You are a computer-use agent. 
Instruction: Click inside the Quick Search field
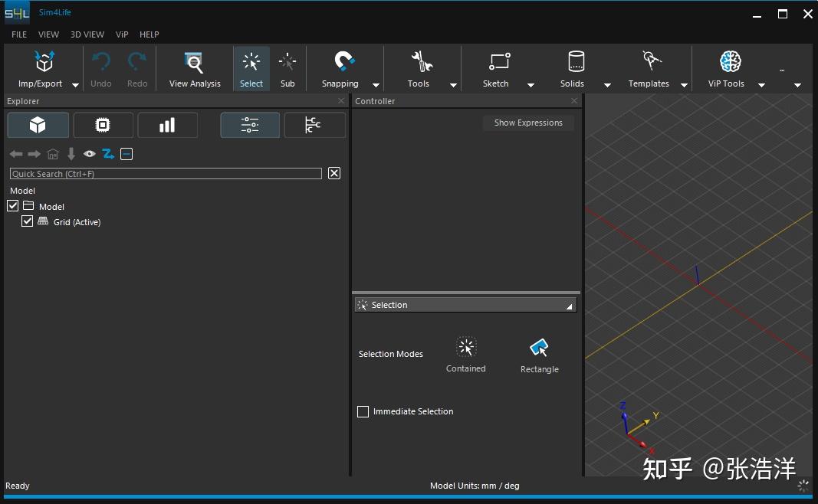tap(166, 173)
